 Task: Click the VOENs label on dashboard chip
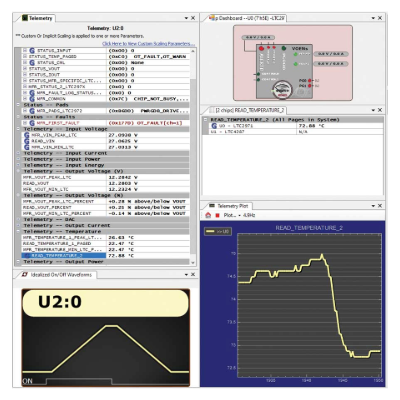pyautogui.click(x=300, y=49)
